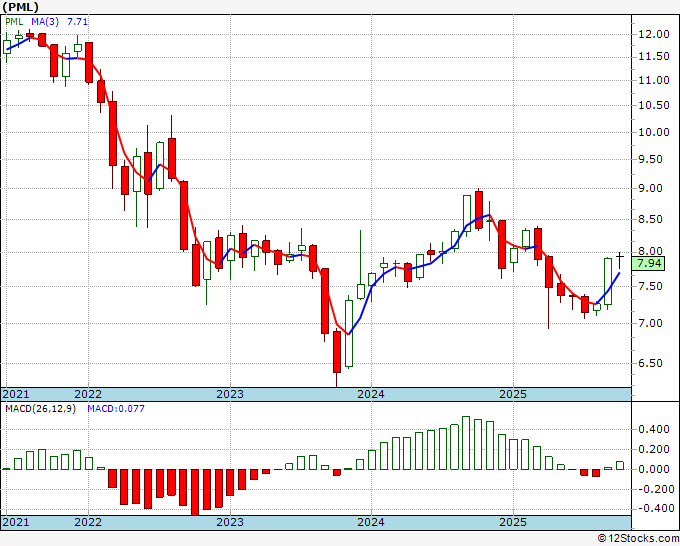Click 2021 on the MACD timeline
The width and height of the screenshot is (680, 546).
(16, 522)
